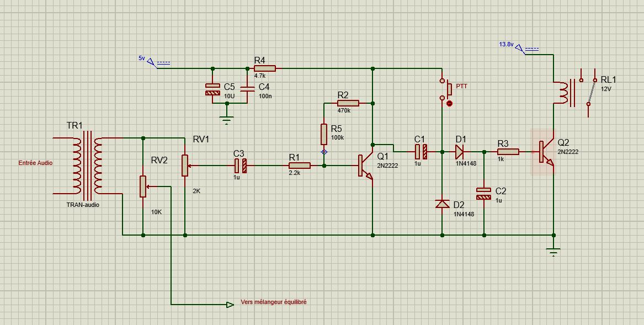The image size is (644, 325).
Task: Click the R2 470k feedback resistor
Action: (x=348, y=103)
